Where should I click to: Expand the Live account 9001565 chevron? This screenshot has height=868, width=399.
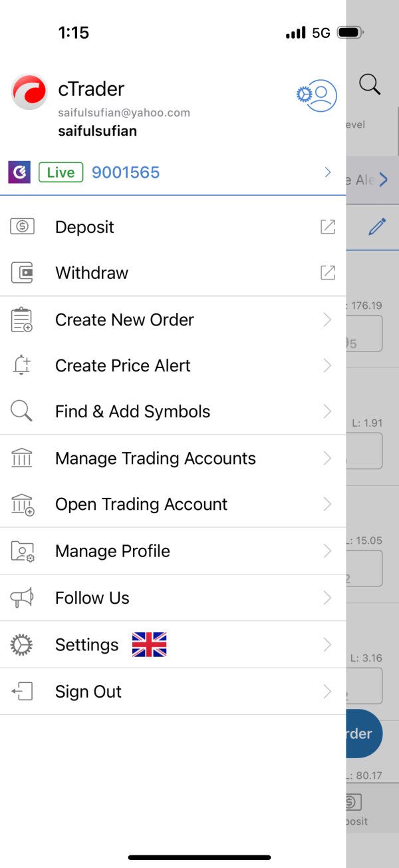pyautogui.click(x=328, y=172)
